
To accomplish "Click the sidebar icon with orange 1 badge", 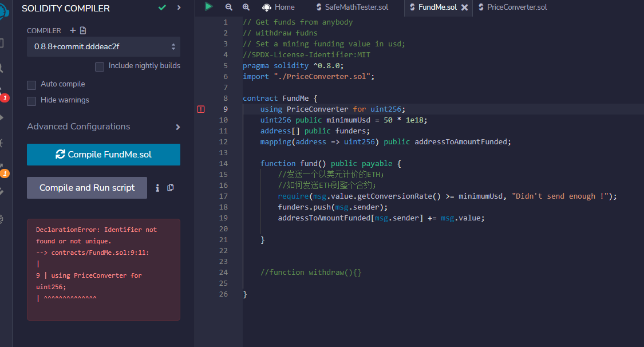I will (x=3, y=170).
